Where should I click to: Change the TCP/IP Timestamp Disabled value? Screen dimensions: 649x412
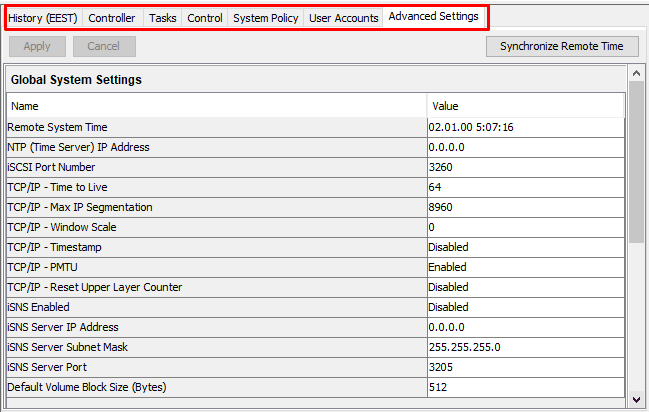click(x=524, y=247)
